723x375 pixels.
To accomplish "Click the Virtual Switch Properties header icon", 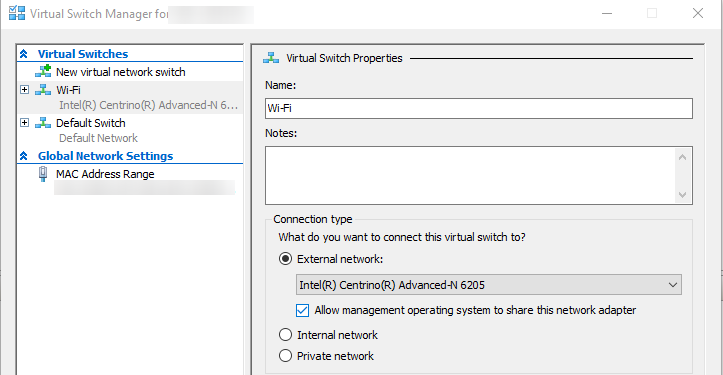I will [x=271, y=58].
